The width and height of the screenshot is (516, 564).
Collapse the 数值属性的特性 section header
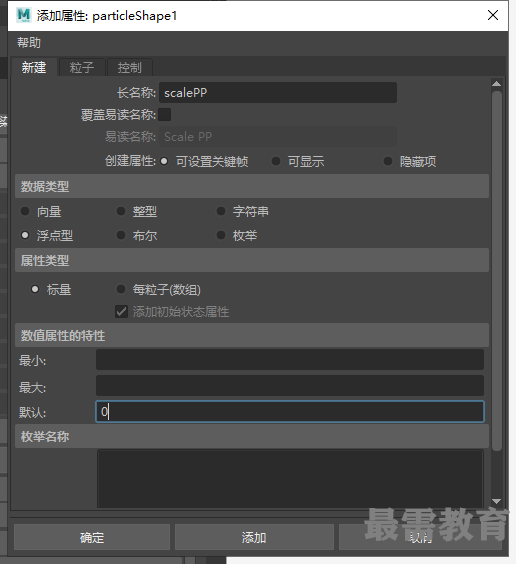pos(252,336)
